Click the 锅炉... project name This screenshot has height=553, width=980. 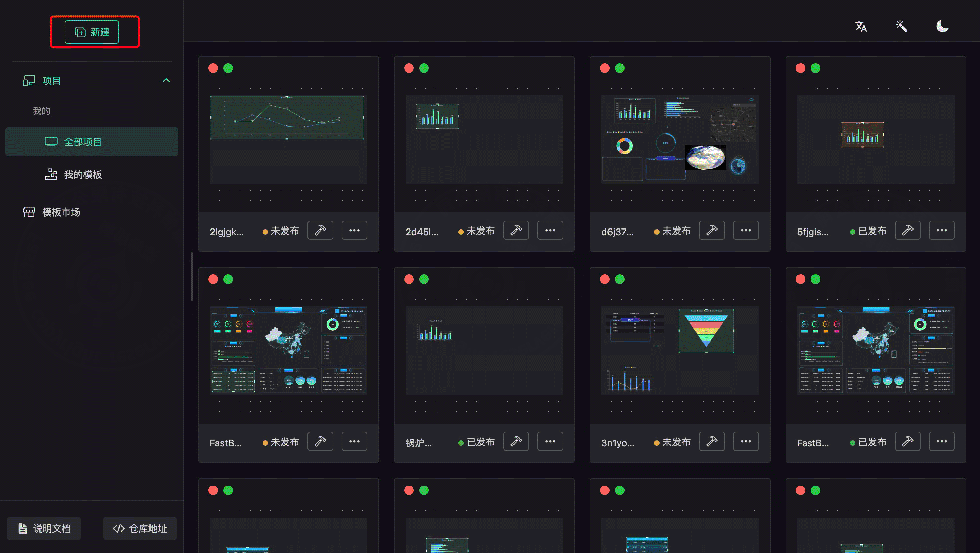click(x=418, y=443)
